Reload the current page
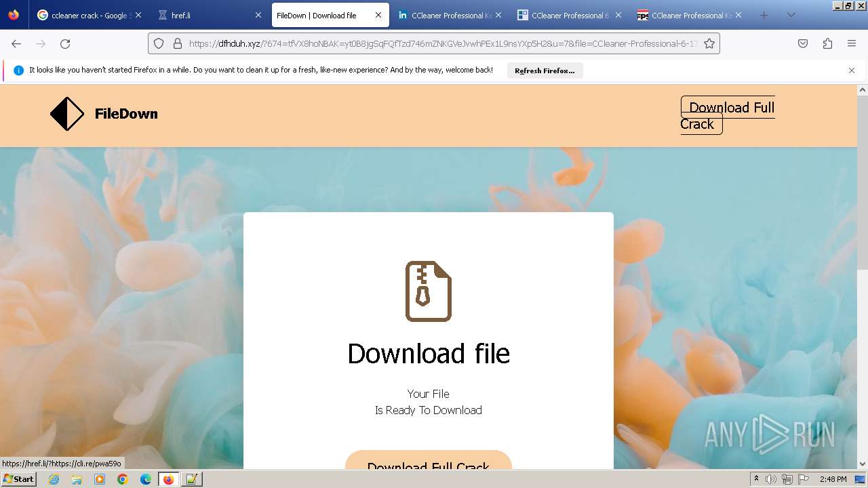 tap(65, 43)
